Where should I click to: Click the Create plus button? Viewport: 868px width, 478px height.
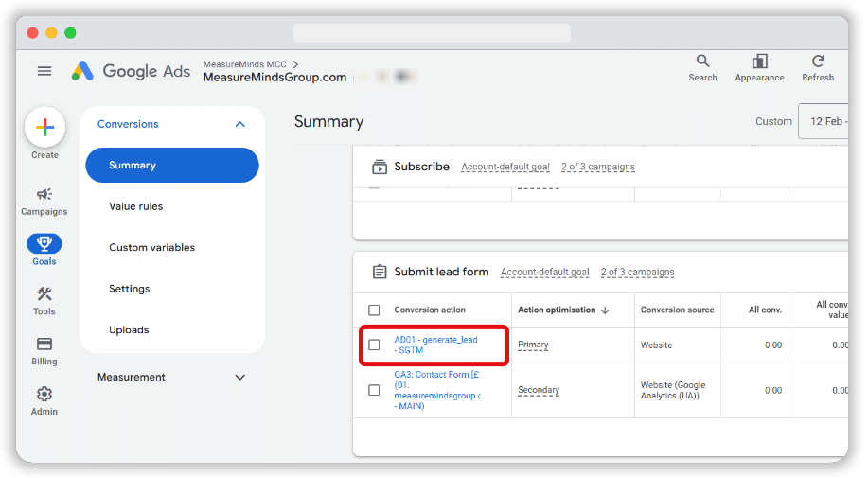tap(44, 127)
